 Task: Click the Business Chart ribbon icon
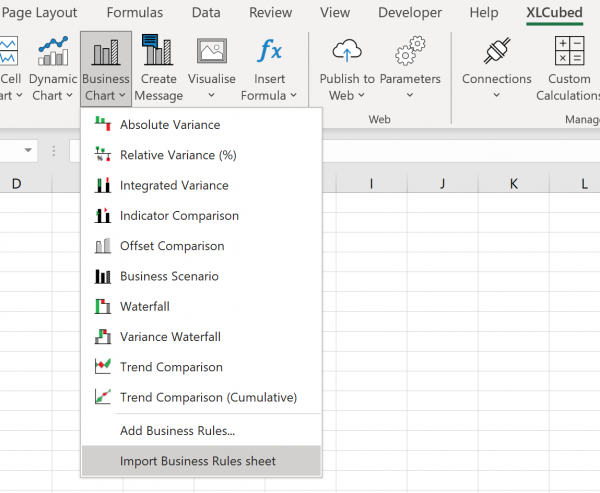(106, 52)
